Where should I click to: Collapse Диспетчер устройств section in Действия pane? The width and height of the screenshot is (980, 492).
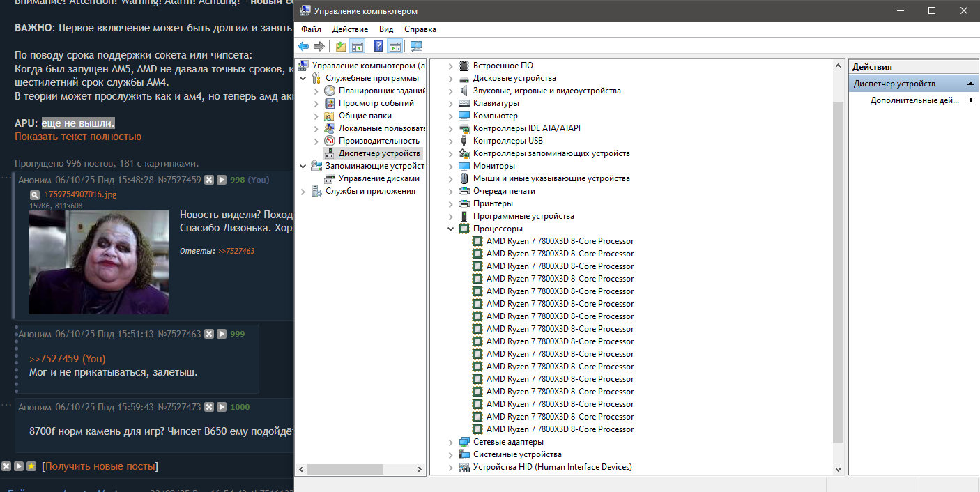972,84
